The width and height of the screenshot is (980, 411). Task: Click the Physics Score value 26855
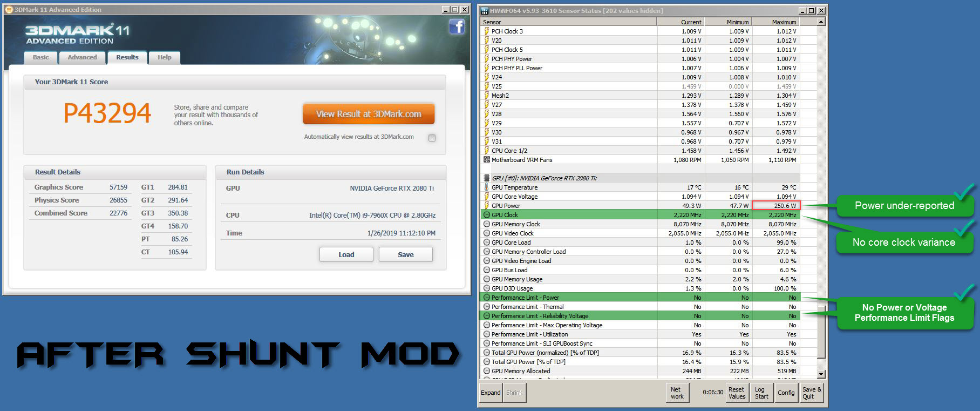pos(119,200)
